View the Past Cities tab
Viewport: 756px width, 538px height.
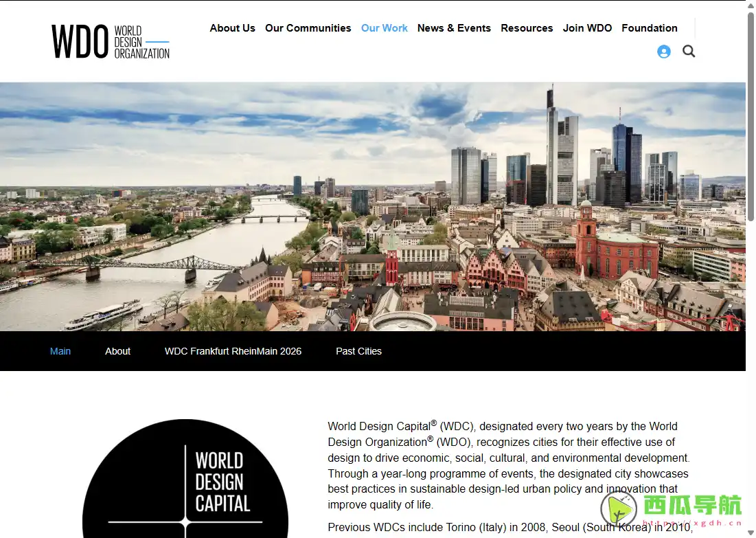[358, 351]
